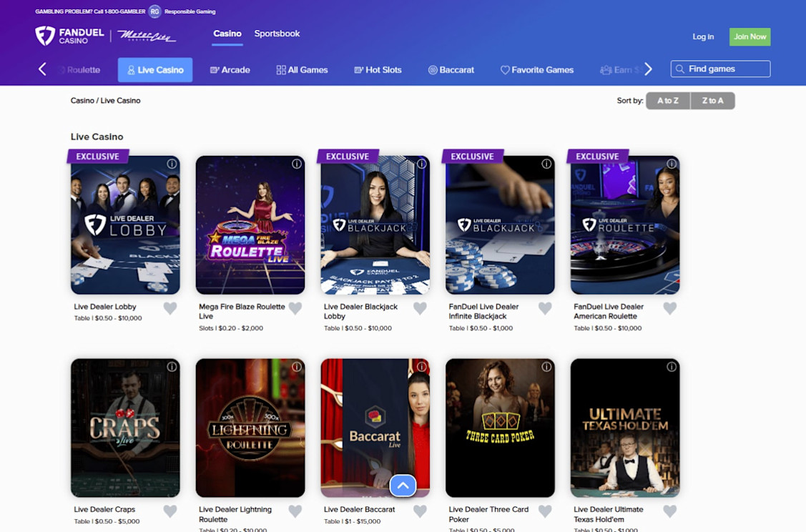Image resolution: width=806 pixels, height=532 pixels.
Task: Open the All Games category
Action: (302, 70)
